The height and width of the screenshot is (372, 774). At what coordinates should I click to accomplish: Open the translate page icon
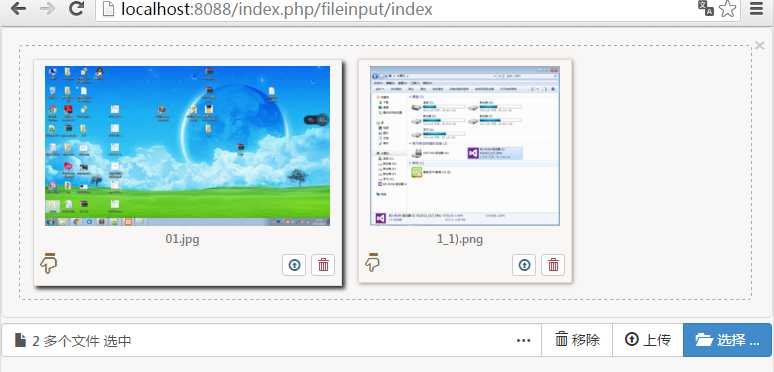tap(706, 8)
